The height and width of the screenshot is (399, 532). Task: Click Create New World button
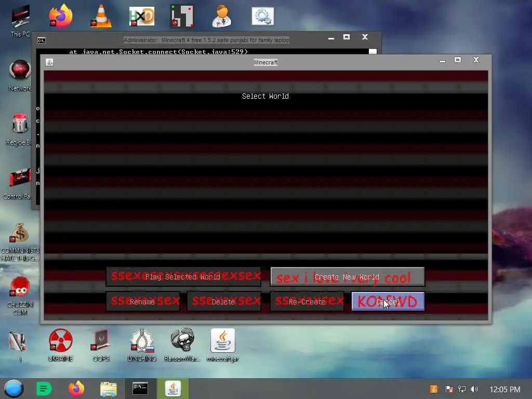click(x=348, y=276)
